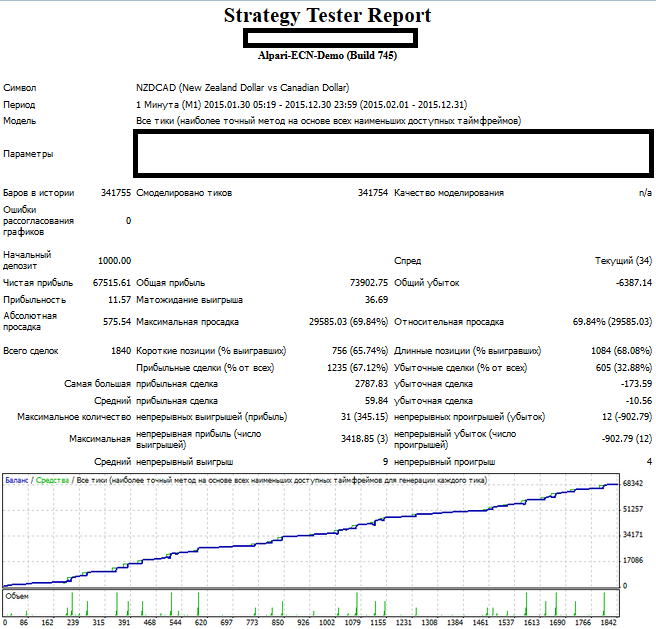Click the Прибыльность label
Screen dimensions: 656x629
(35, 300)
